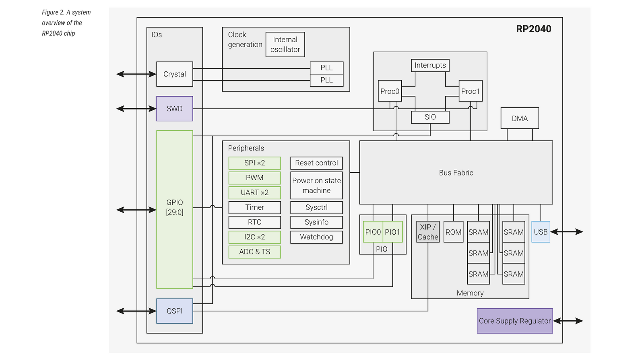Image resolution: width=644 pixels, height=359 pixels.
Task: Click the ROM memory block
Action: 453,232
